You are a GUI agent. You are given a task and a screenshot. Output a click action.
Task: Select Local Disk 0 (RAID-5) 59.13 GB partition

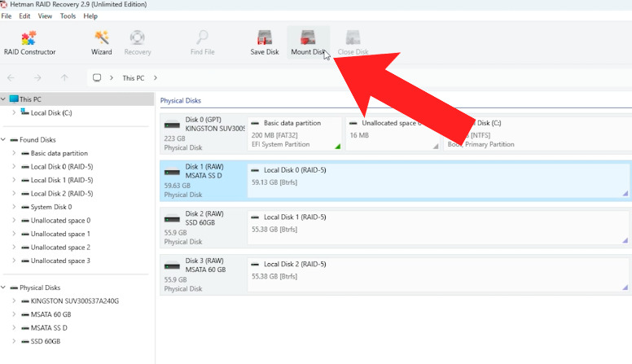point(438,181)
